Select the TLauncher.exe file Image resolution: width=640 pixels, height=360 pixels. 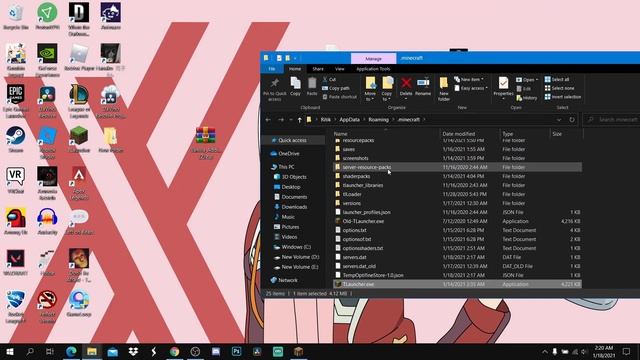[x=457, y=284]
